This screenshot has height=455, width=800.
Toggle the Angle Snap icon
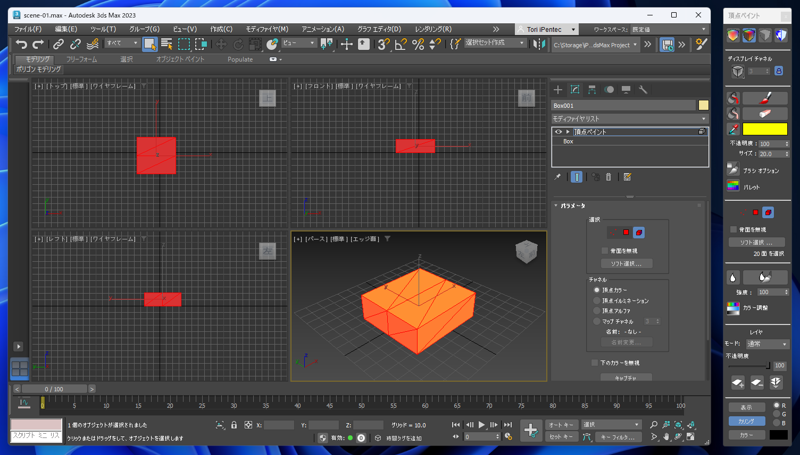click(x=401, y=44)
